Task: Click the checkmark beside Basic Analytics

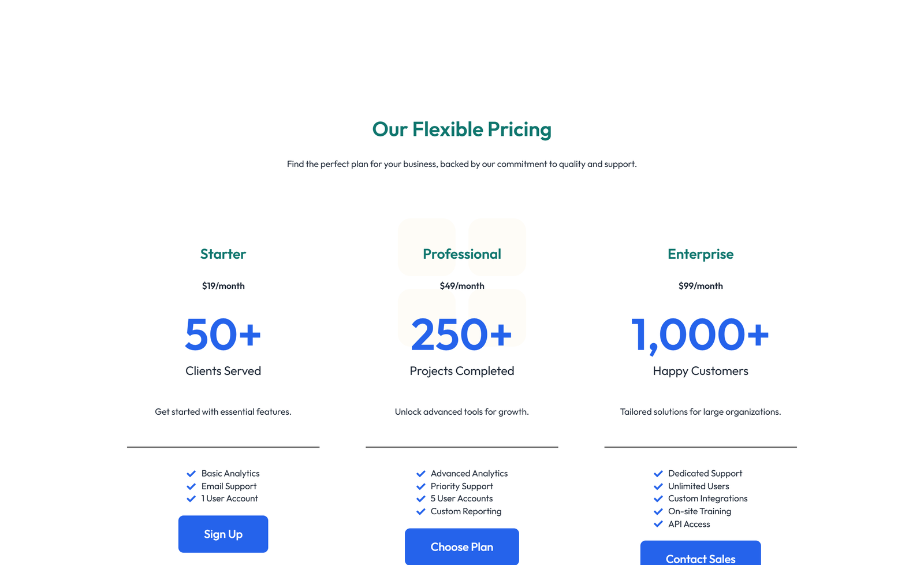Action: (191, 473)
